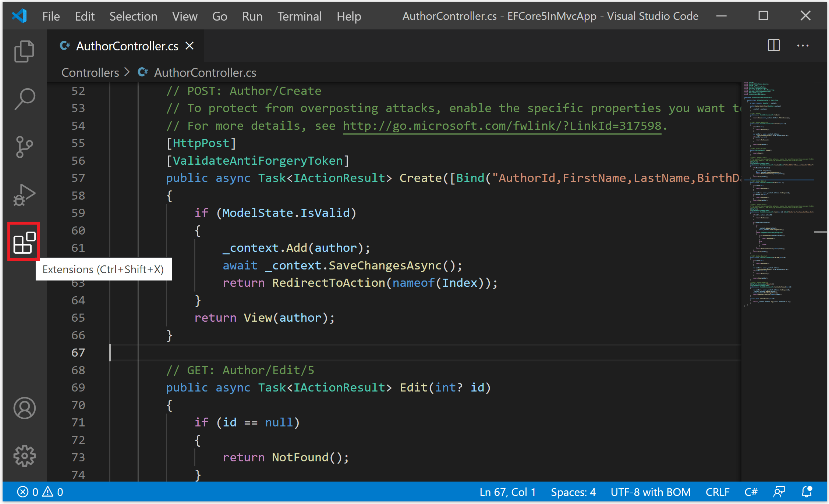The width and height of the screenshot is (829, 504).
Task: Open the Accounts menu in the activity bar
Action: coord(24,408)
